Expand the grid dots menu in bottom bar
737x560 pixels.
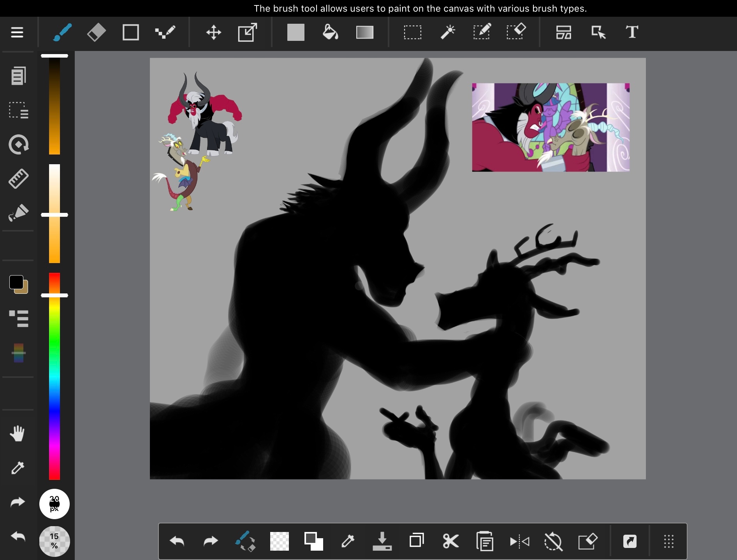pos(668,541)
